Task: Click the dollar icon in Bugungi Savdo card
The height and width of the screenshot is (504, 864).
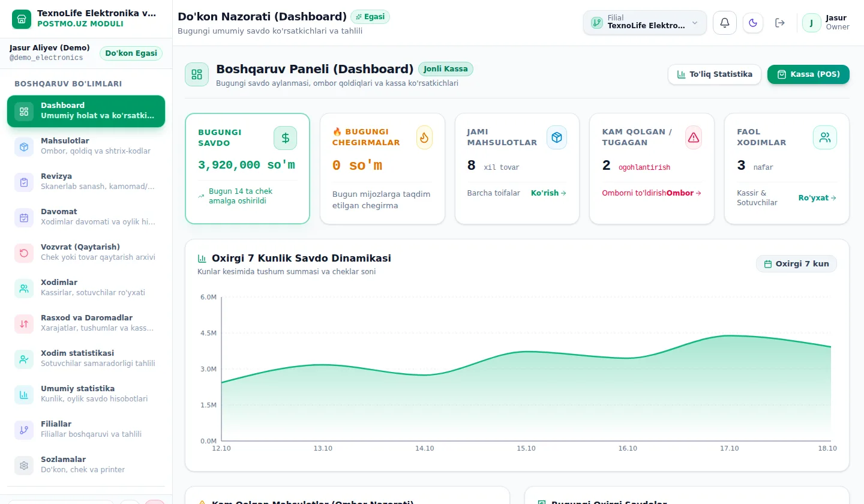Action: tap(285, 138)
